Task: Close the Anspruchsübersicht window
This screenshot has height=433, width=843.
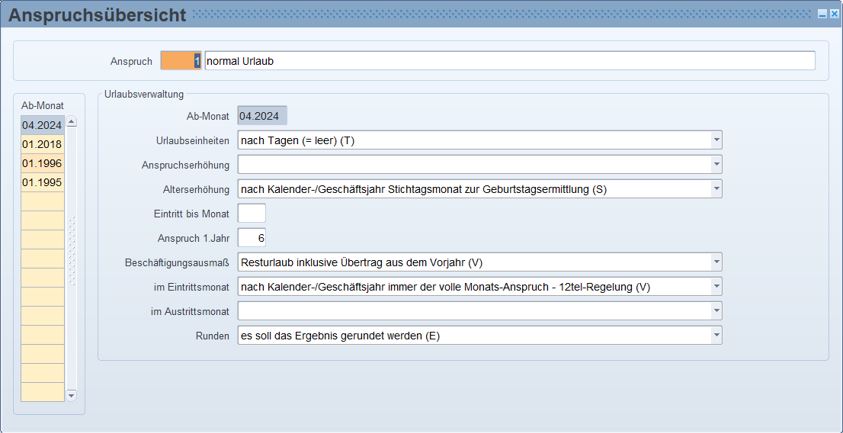Action: pyautogui.click(x=834, y=14)
